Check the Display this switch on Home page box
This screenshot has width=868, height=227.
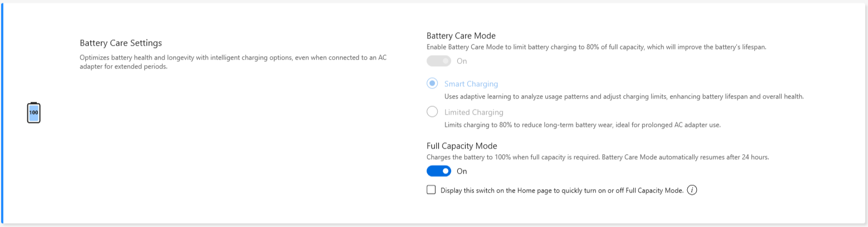point(431,190)
